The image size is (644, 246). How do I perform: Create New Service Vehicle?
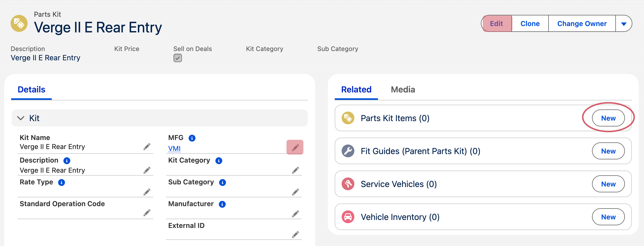click(x=608, y=184)
